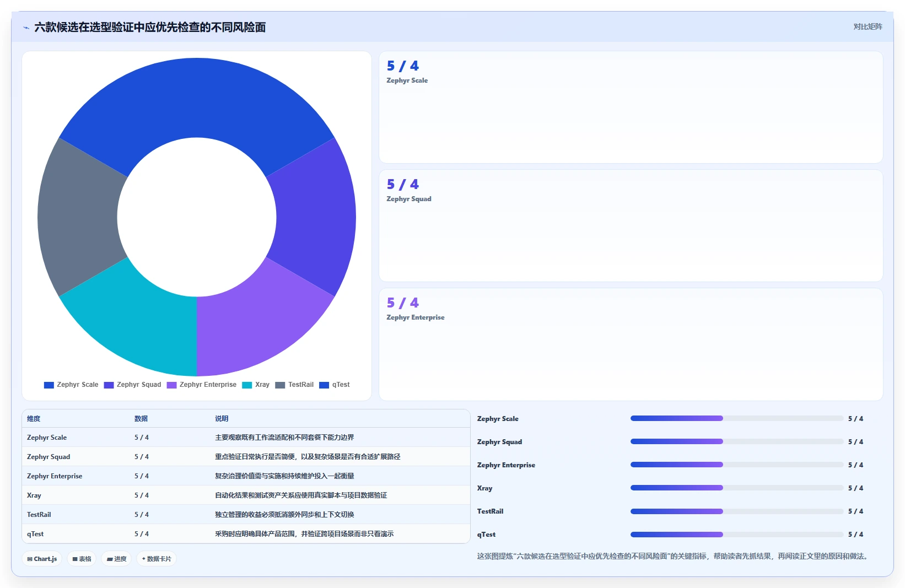Click the footer caption starting with 这张图提炼

coord(674,557)
